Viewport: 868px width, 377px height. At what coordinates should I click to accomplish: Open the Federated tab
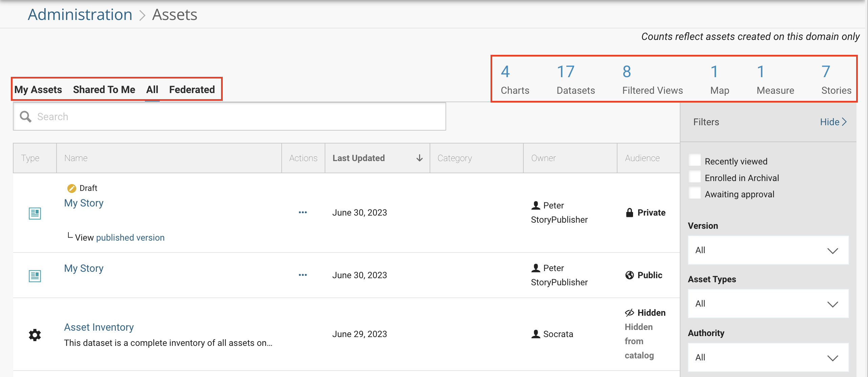pyautogui.click(x=192, y=90)
